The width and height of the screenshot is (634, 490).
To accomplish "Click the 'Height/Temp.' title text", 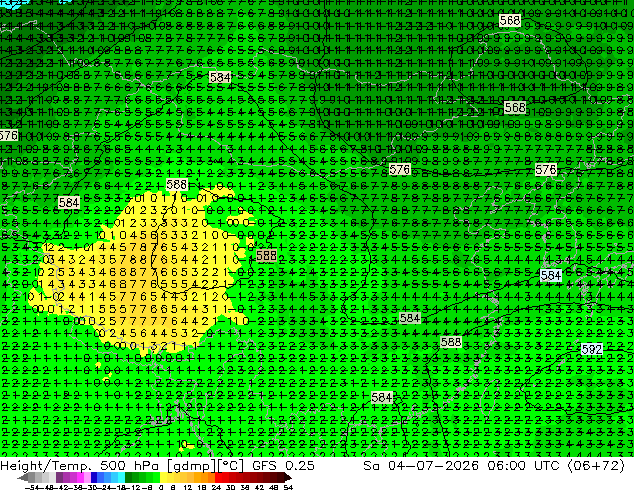I will pyautogui.click(x=45, y=466).
